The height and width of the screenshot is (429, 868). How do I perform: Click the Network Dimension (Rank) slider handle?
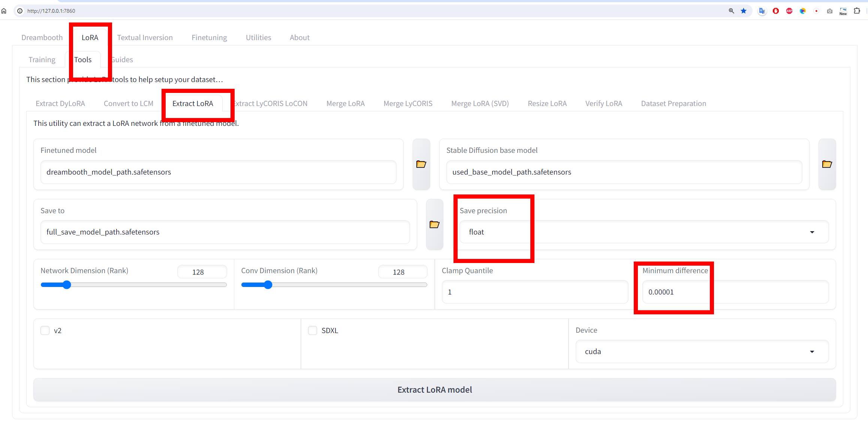(x=67, y=285)
